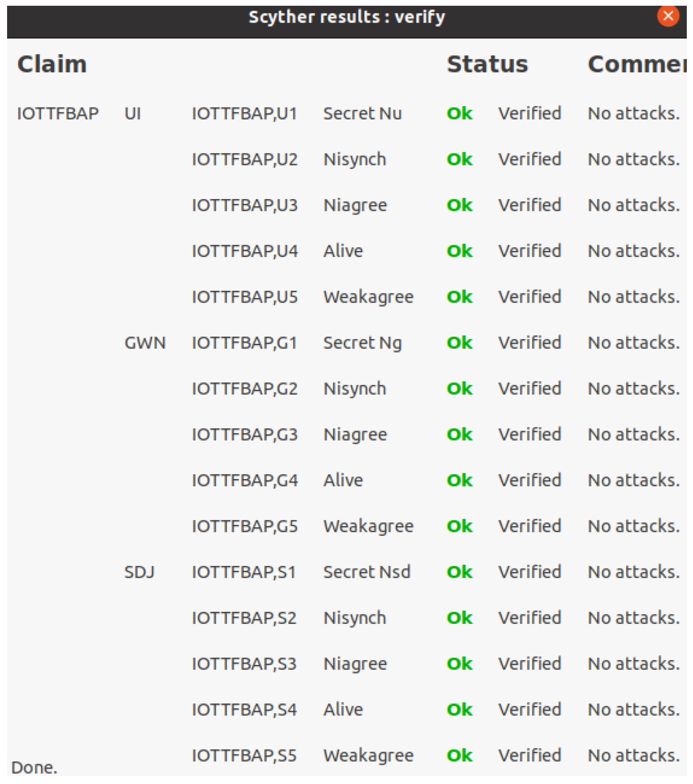Viewport: 693px width, 784px height.
Task: Close the Scyther results window
Action: 667,16
